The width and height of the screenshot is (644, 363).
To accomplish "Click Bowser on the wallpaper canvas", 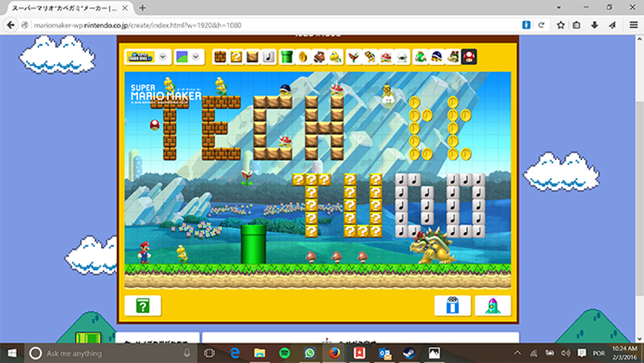I will click(432, 246).
